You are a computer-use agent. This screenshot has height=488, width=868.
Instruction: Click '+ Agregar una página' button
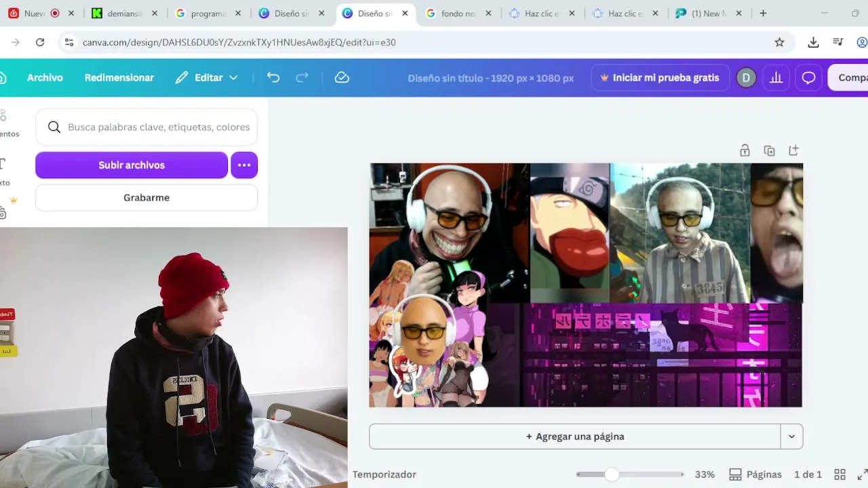[x=575, y=436]
